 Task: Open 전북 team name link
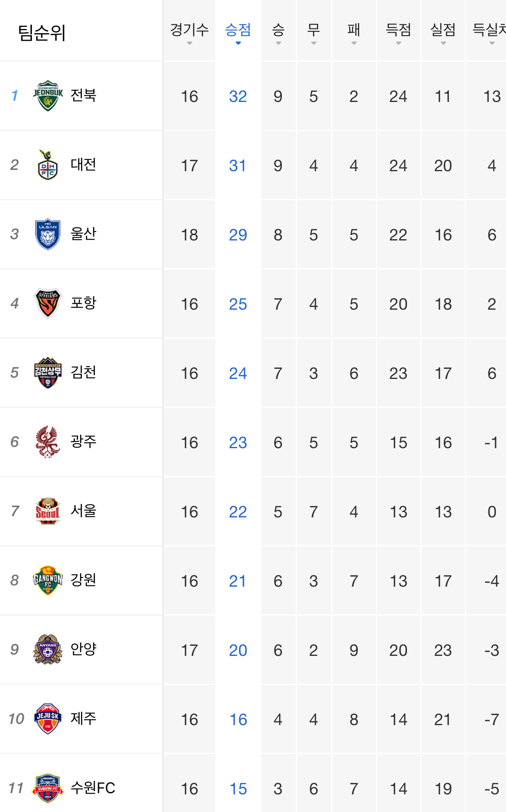click(x=83, y=95)
